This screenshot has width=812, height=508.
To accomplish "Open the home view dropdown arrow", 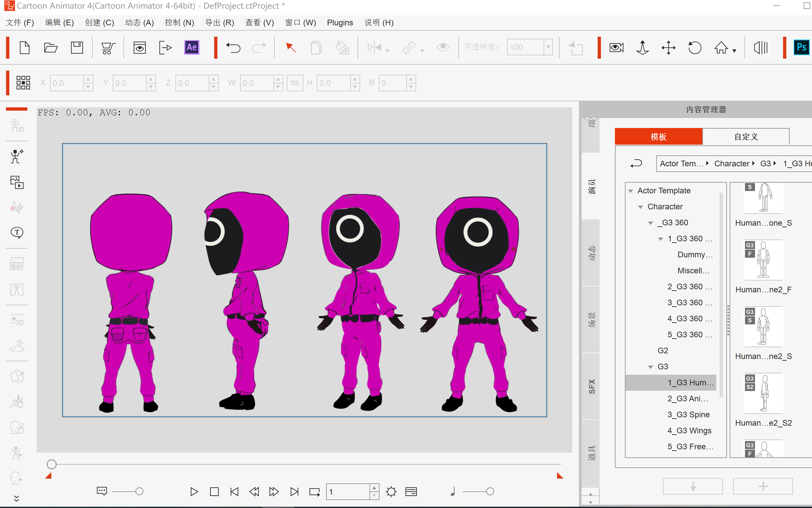I will coord(734,51).
